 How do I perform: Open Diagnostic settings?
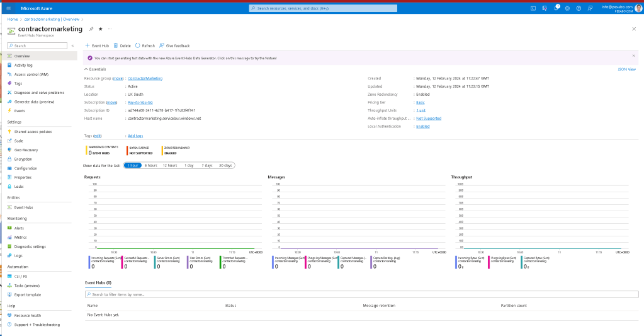[30, 246]
